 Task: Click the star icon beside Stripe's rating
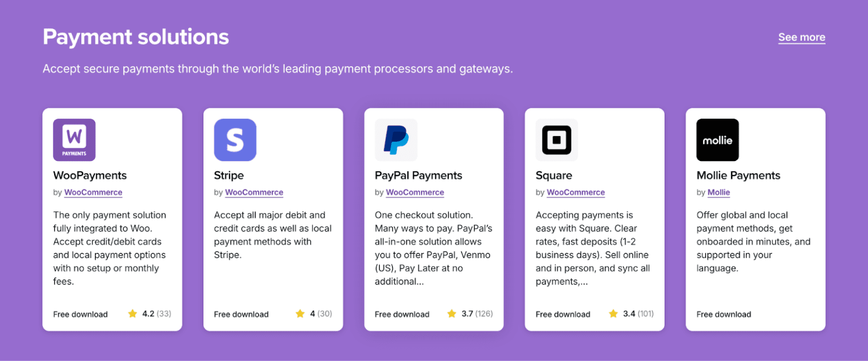coord(298,314)
